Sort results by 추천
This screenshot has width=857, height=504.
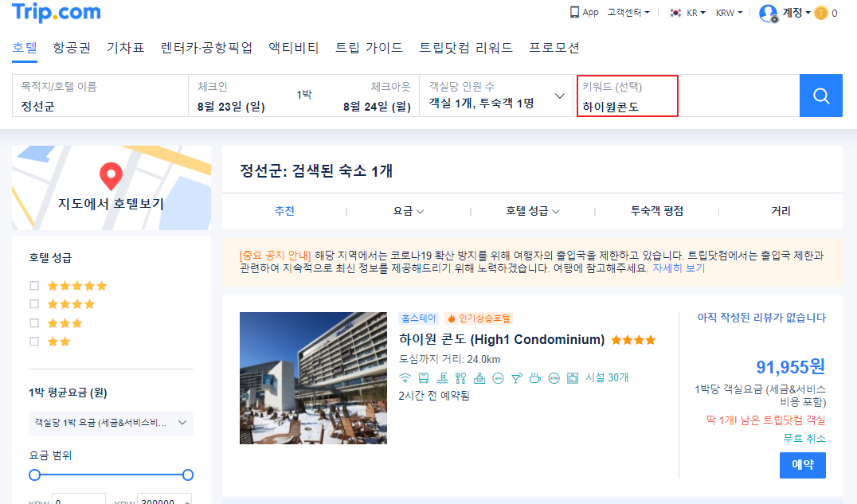click(x=284, y=211)
